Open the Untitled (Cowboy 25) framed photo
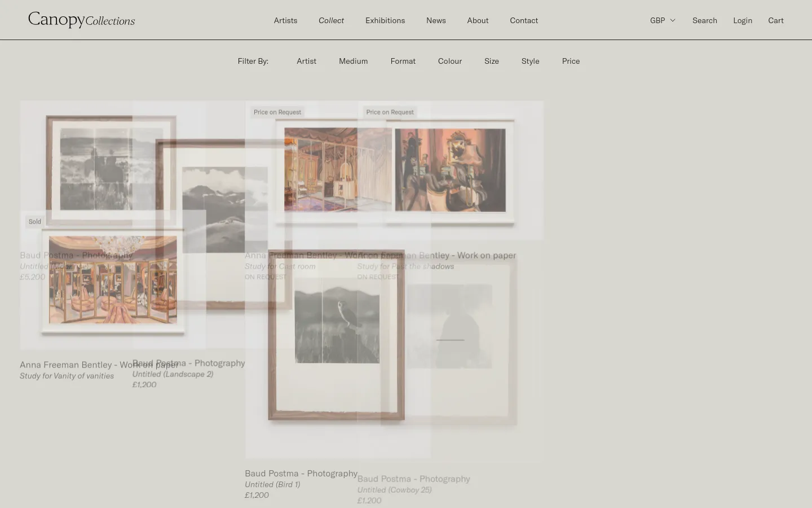Image resolution: width=812 pixels, height=508 pixels. pos(450,339)
